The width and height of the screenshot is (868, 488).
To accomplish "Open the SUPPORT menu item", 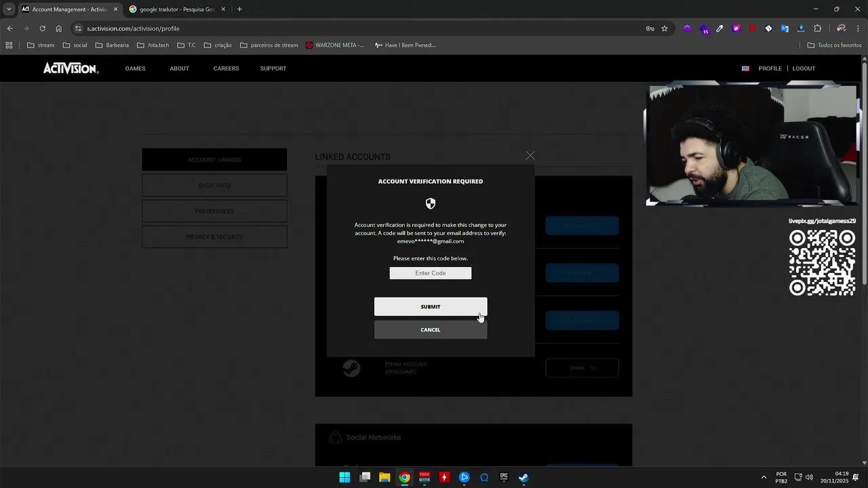I will 273,68.
